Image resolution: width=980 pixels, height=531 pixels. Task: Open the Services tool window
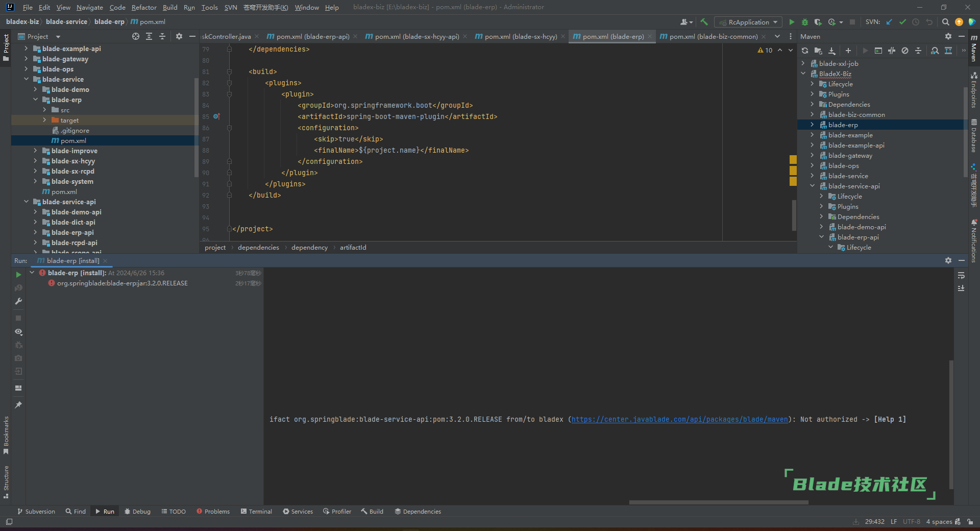(x=298, y=511)
